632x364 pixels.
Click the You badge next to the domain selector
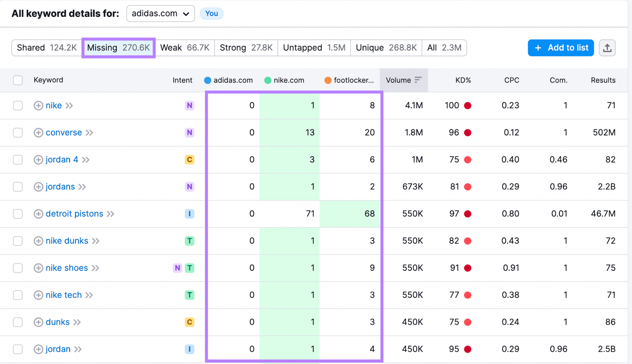[x=212, y=13]
